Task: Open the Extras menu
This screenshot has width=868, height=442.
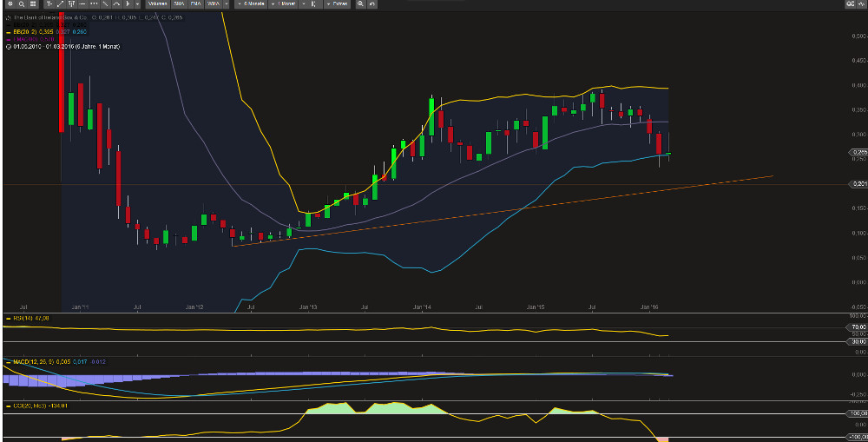Action: click(x=339, y=4)
